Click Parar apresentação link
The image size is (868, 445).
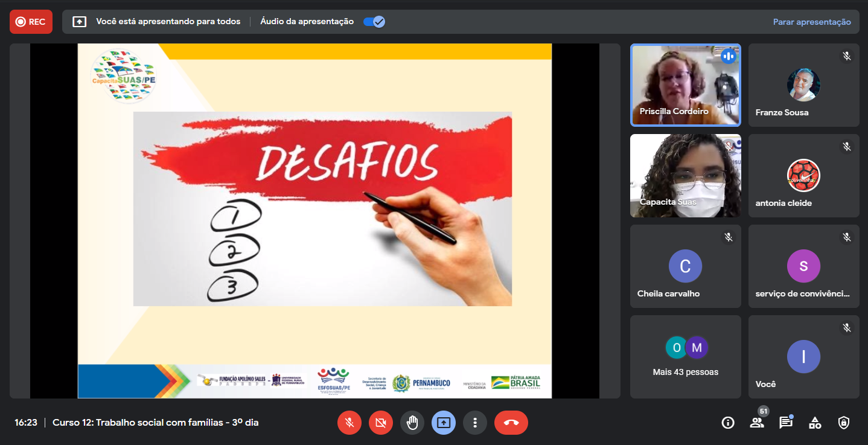812,22
